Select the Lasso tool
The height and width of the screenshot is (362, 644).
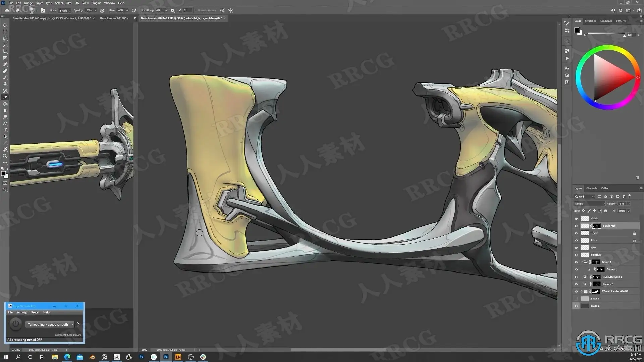pos(5,38)
